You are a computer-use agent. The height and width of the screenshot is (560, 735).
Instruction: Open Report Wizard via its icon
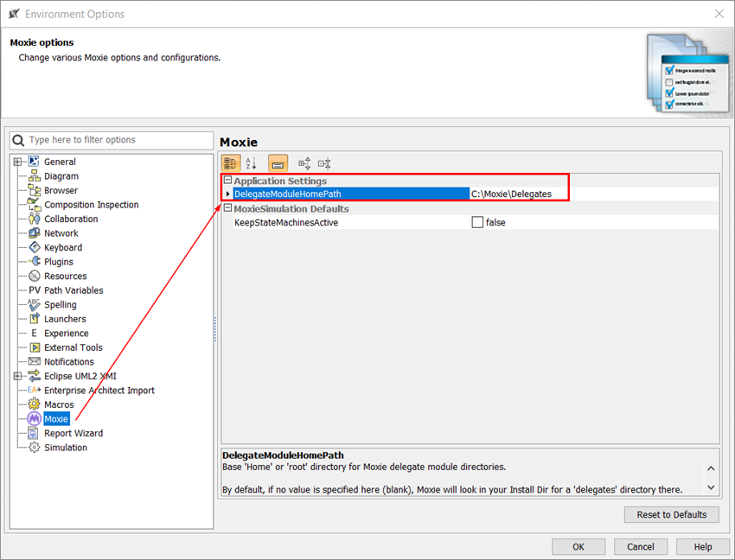click(33, 433)
